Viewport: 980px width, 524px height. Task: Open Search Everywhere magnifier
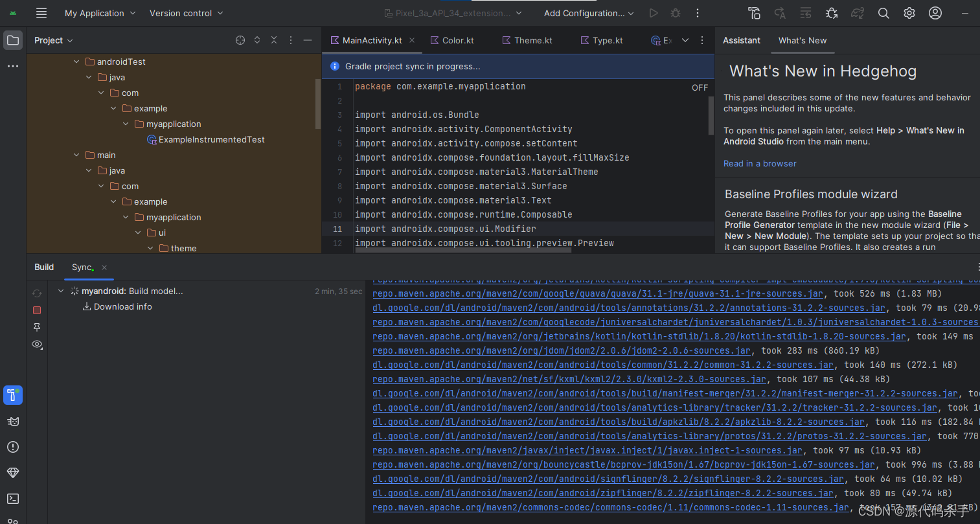(883, 13)
